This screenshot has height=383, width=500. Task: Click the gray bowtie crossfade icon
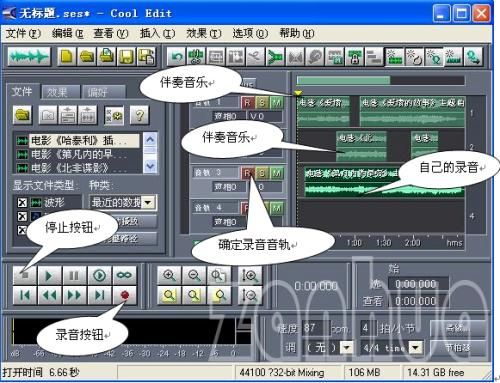tap(295, 57)
